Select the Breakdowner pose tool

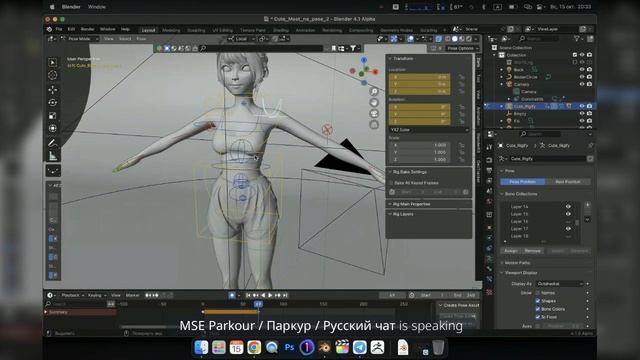pos(53,171)
